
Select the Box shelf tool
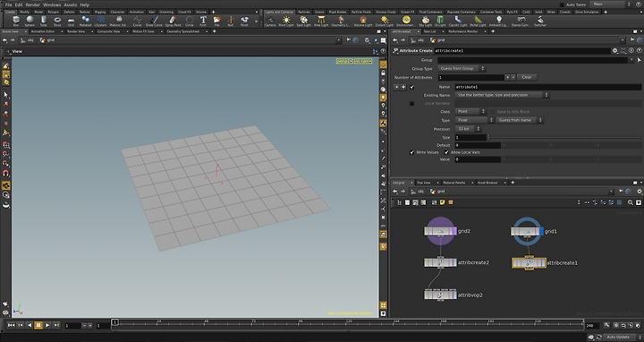(x=15, y=21)
